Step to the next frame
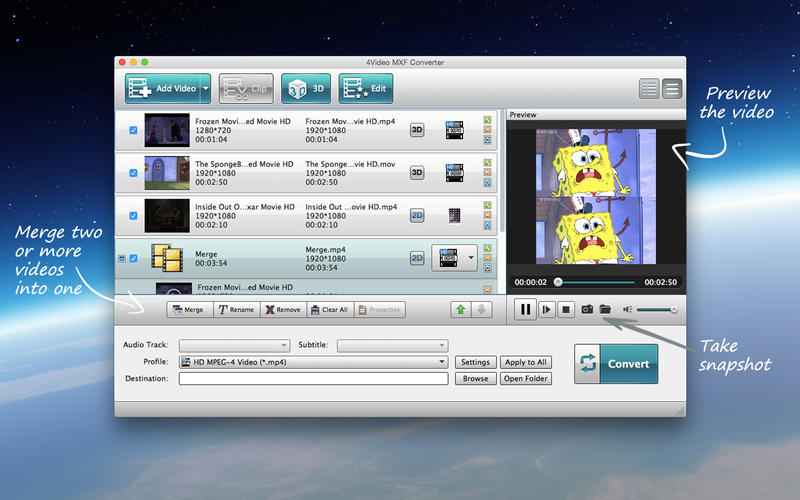The image size is (800, 500). click(x=546, y=310)
